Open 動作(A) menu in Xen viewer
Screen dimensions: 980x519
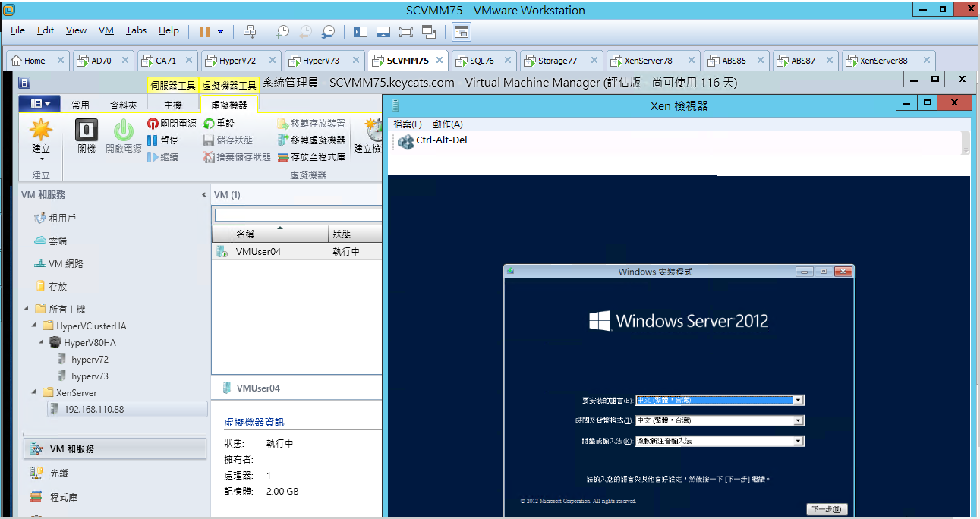(x=448, y=124)
